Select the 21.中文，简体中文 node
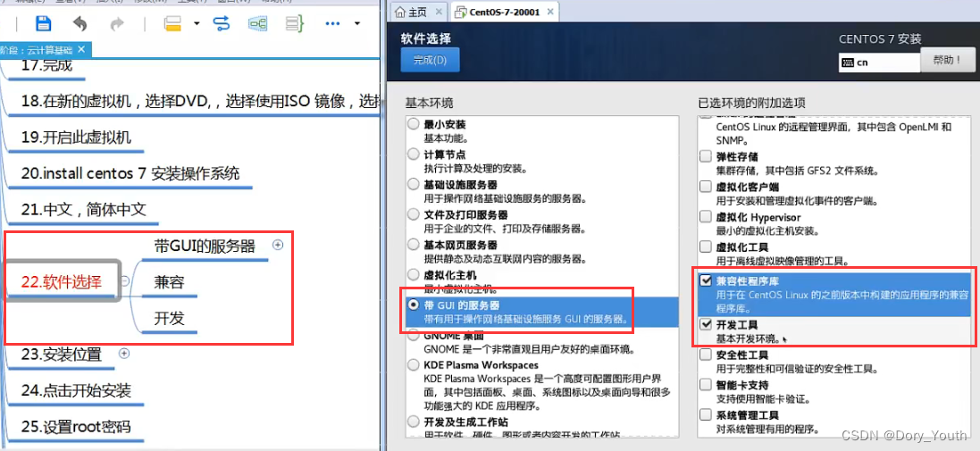 click(x=83, y=209)
